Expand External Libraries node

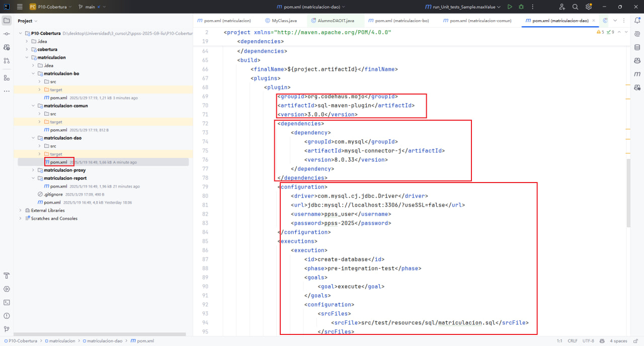(x=21, y=210)
